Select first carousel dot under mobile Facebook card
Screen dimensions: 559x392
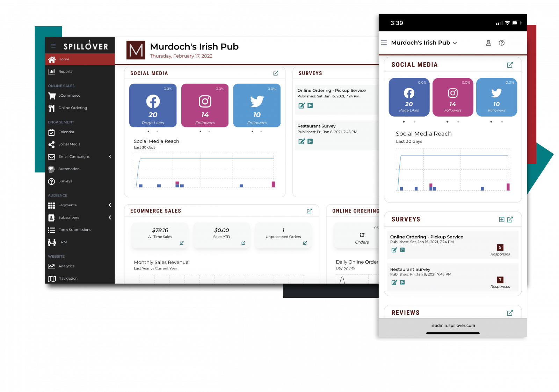[x=404, y=122]
